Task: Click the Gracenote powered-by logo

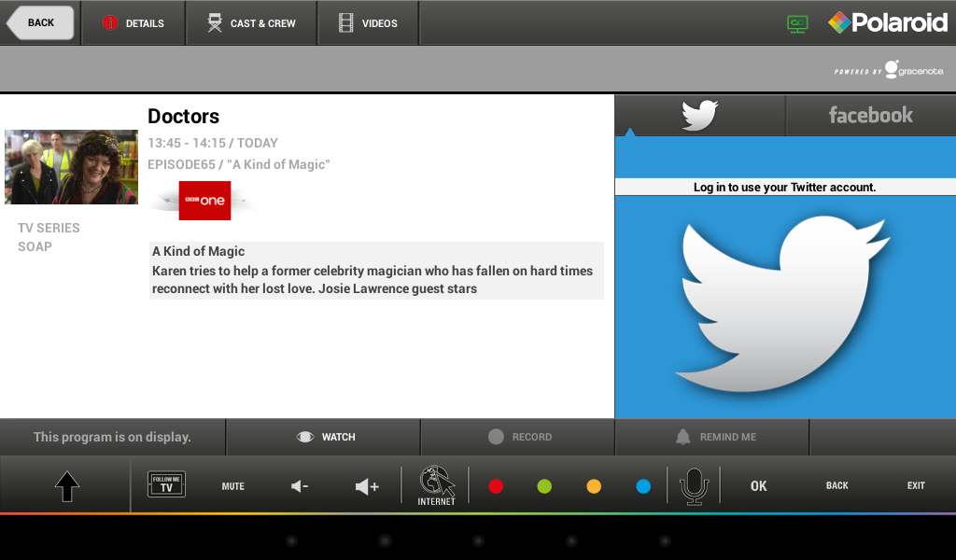Action: (889, 69)
